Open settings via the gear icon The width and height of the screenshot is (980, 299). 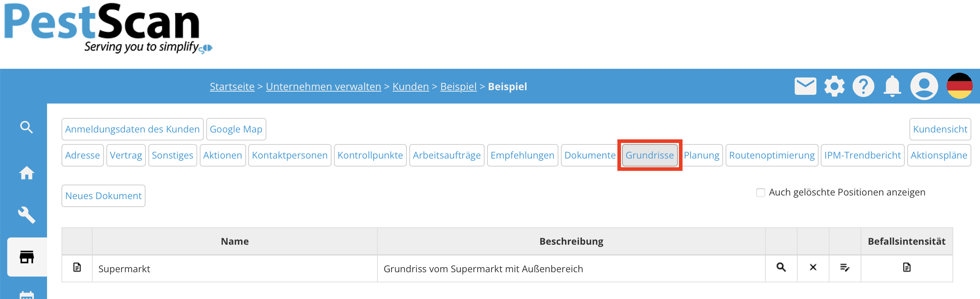pos(835,86)
